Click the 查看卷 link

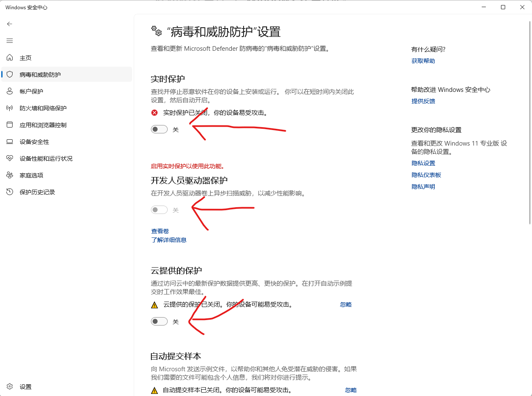pyautogui.click(x=160, y=231)
